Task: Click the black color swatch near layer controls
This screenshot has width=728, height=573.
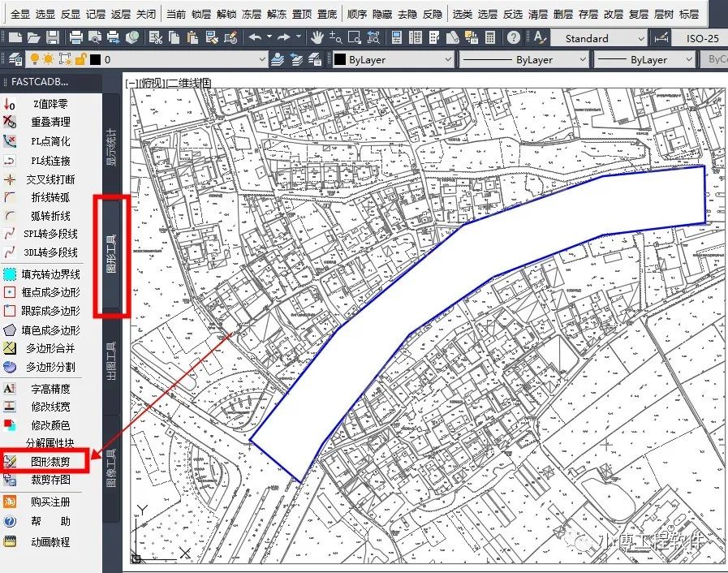Action: 95,59
